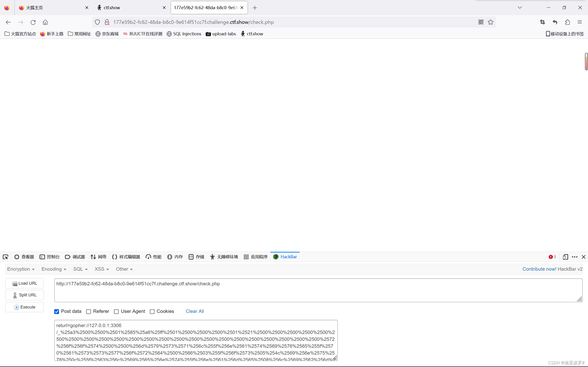This screenshot has height=367, width=588.
Task: Open the Encryption dropdown
Action: point(21,269)
